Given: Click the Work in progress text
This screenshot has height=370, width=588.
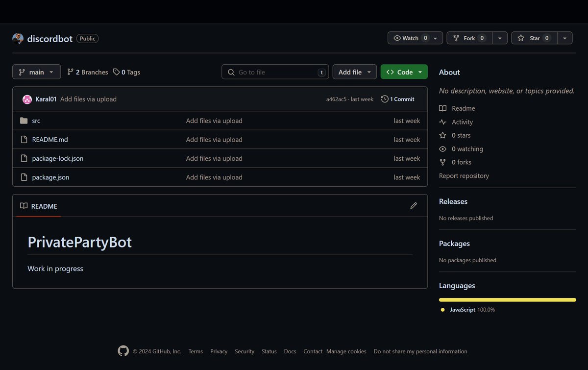Looking at the screenshot, I should 55,269.
